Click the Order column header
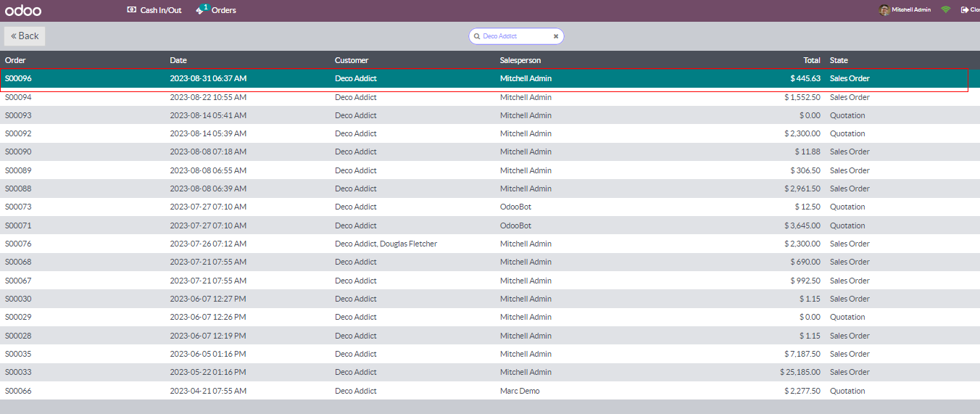Screen dimensions: 980x414 click(x=15, y=60)
